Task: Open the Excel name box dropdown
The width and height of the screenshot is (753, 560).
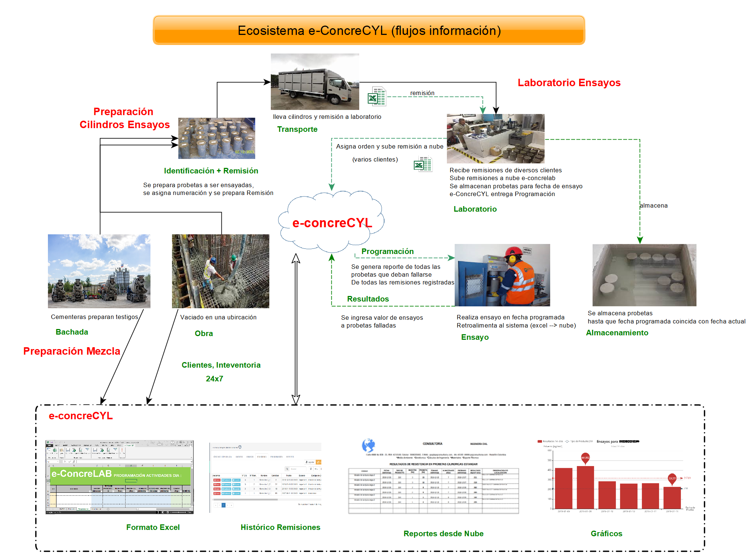Action: 58,462
